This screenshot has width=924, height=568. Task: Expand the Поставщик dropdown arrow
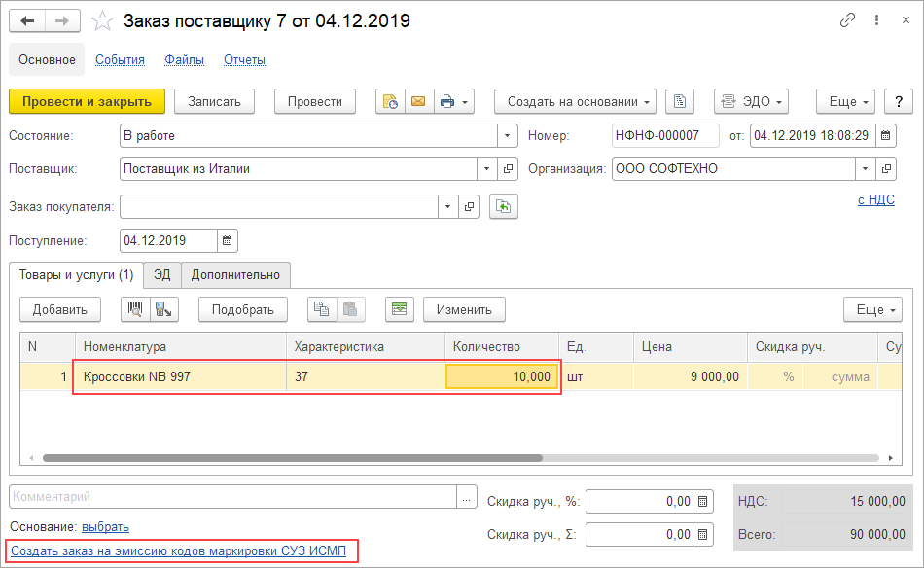click(x=486, y=168)
